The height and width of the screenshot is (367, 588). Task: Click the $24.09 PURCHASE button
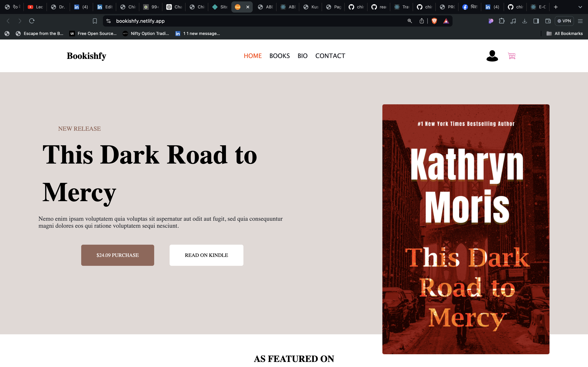click(x=118, y=255)
